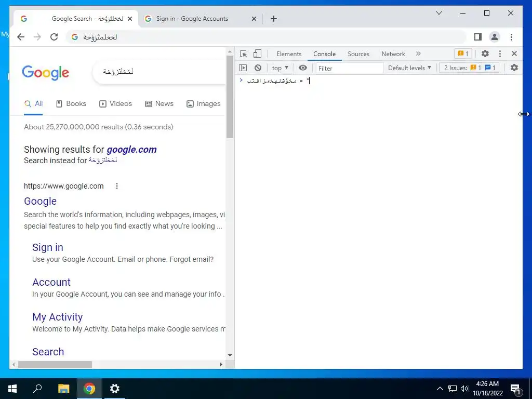The width and height of the screenshot is (532, 399).
Task: Open the tab search chevron in title bar
Action: pyautogui.click(x=438, y=13)
